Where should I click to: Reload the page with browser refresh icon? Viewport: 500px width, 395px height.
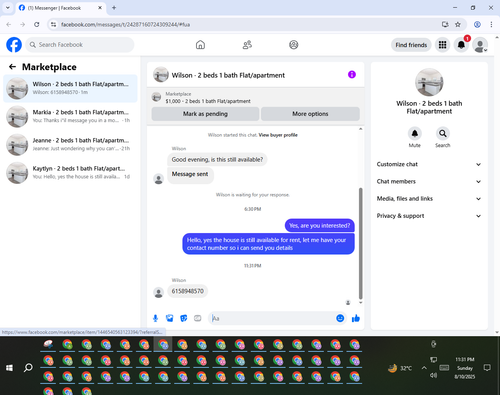point(37,24)
